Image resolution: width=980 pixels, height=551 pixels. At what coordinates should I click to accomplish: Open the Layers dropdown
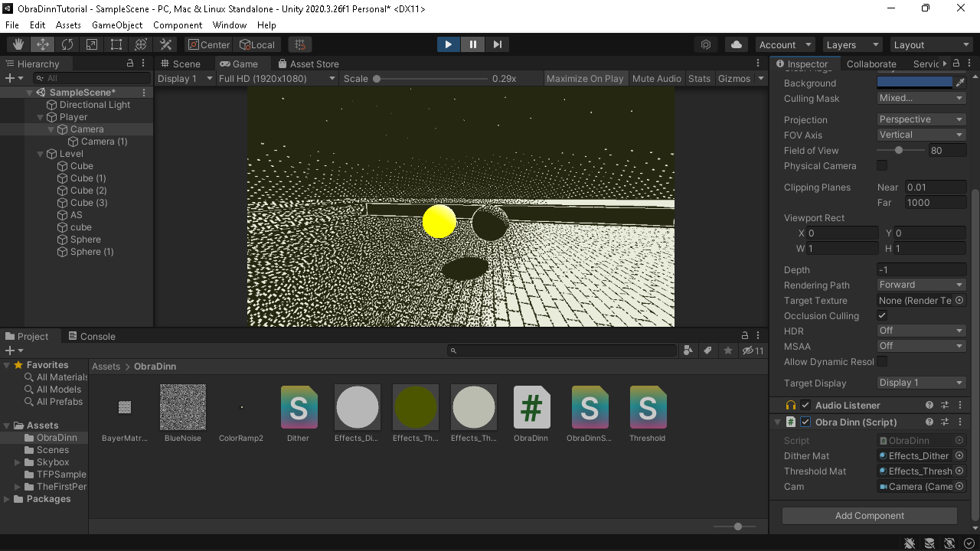pos(852,44)
